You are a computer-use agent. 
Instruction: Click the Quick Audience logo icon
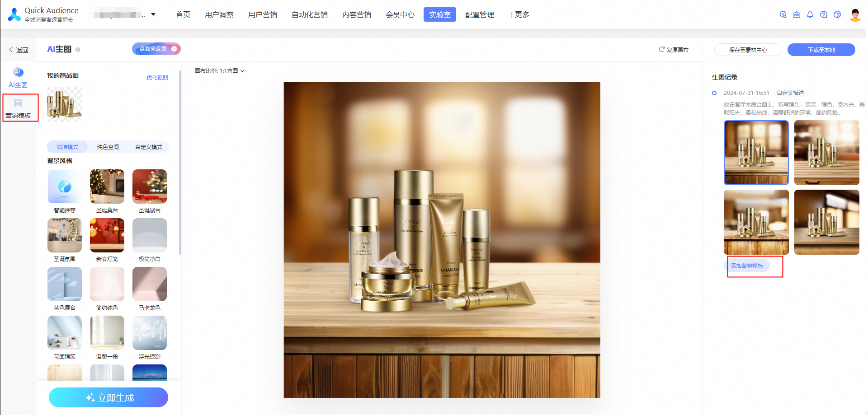click(x=14, y=14)
